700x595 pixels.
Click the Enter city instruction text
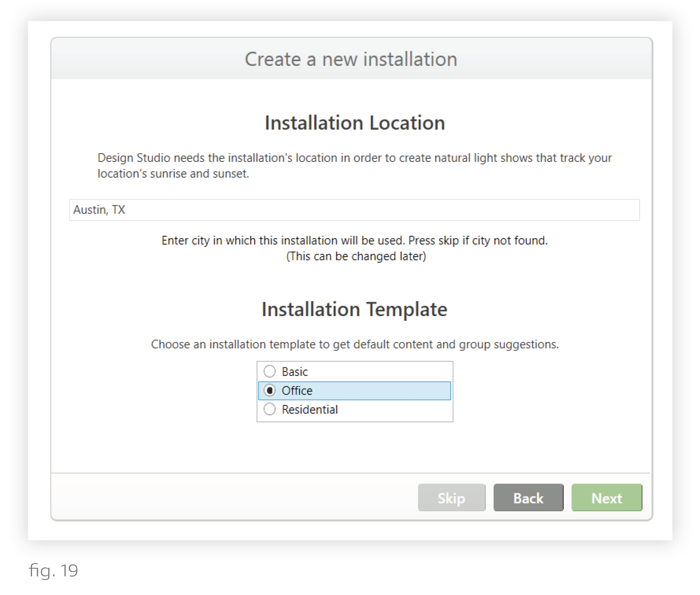[354, 240]
